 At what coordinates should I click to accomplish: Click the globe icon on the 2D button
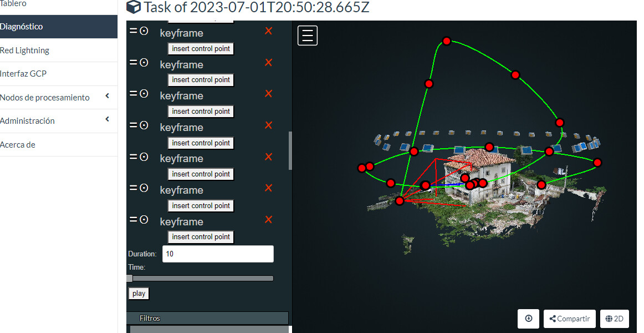click(607, 319)
